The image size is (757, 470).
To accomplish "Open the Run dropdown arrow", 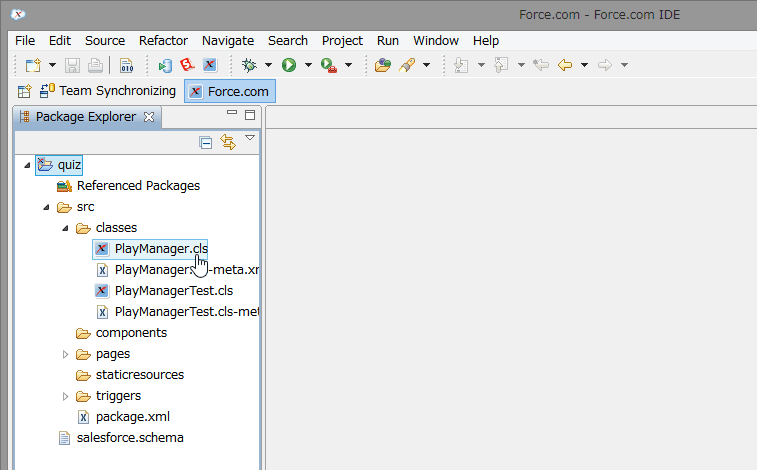I will click(x=308, y=65).
